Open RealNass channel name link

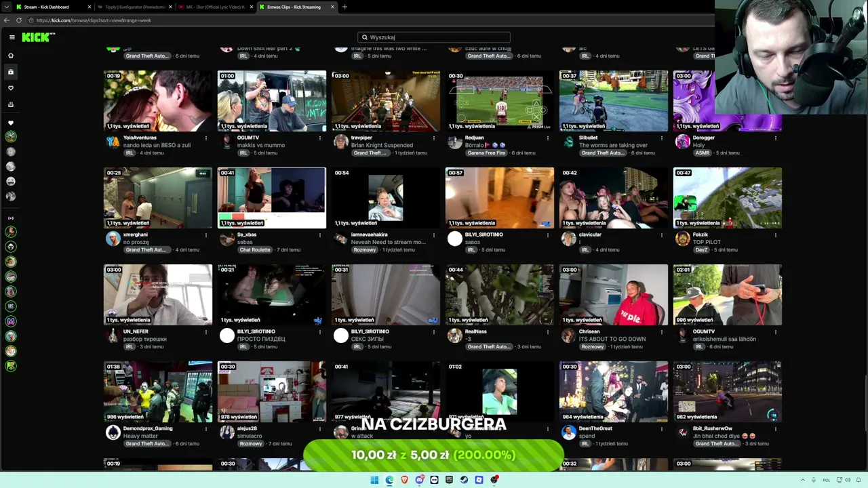click(476, 331)
